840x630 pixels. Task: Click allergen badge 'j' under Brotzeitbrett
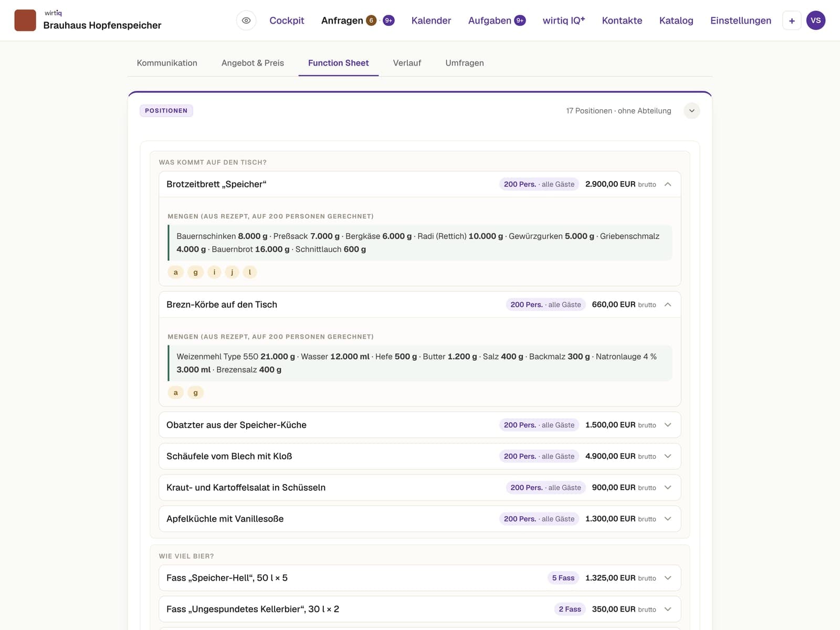pos(232,272)
